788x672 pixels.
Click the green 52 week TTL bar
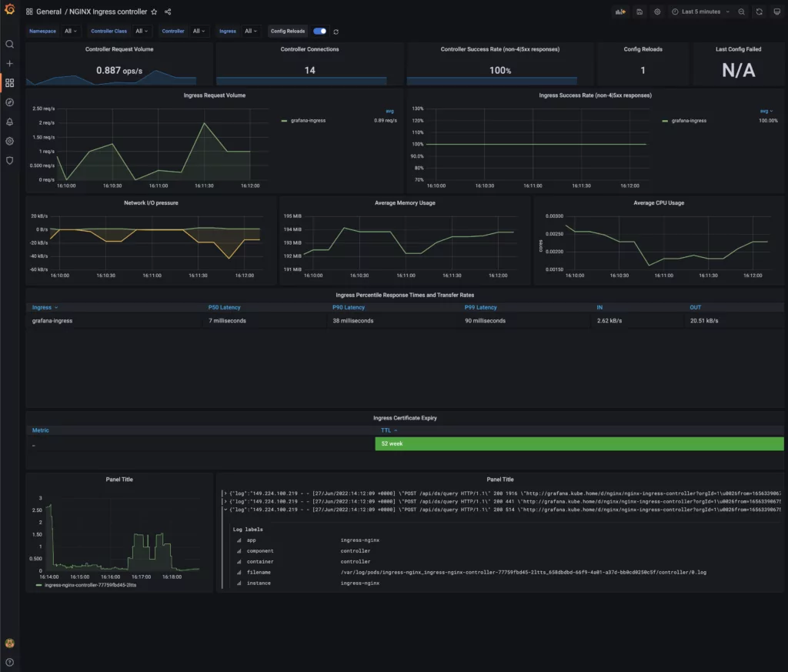click(579, 444)
